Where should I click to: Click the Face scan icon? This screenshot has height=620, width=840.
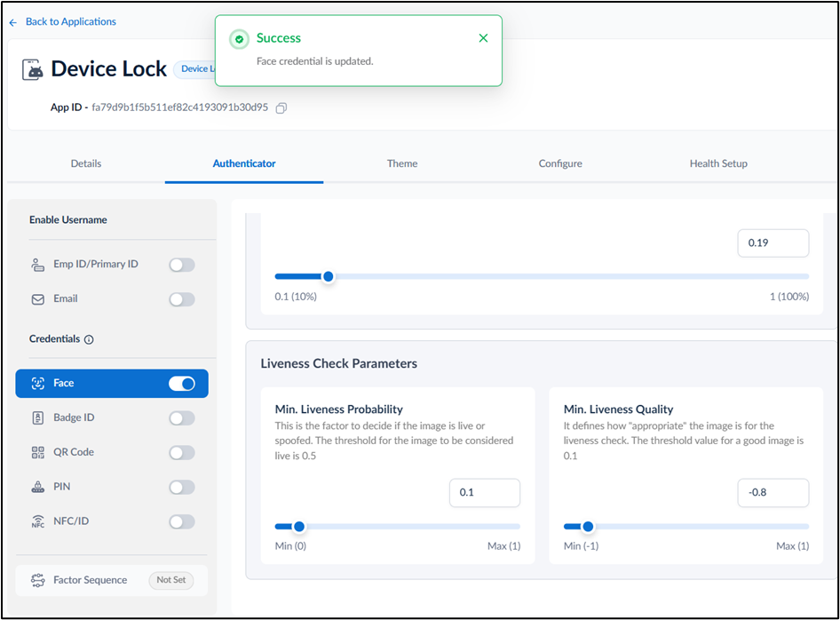click(38, 383)
